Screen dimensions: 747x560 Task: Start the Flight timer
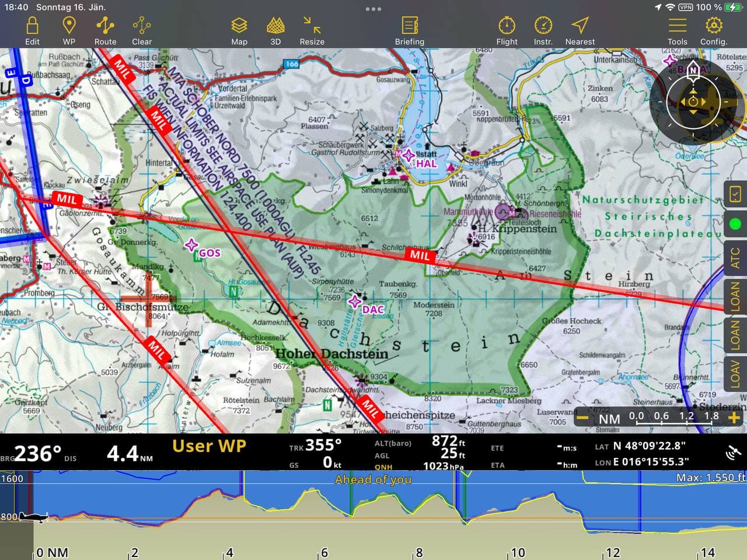[507, 30]
